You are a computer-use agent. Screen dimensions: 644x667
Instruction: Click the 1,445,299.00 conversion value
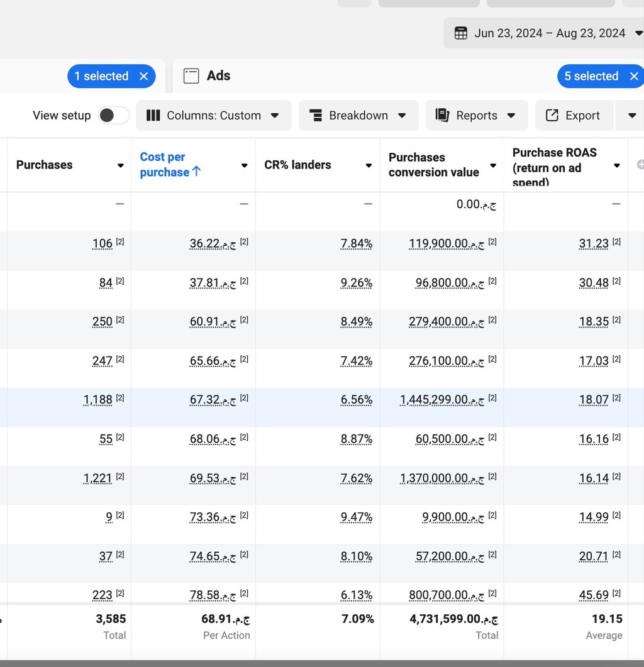pyautogui.click(x=442, y=400)
